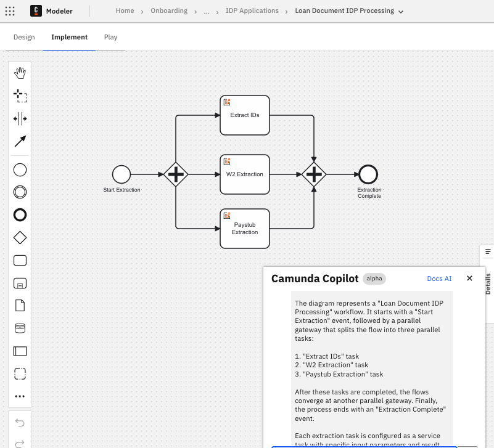Screen dimensions: 494x448
Task: Open more palette elements menu
Action: point(20,396)
